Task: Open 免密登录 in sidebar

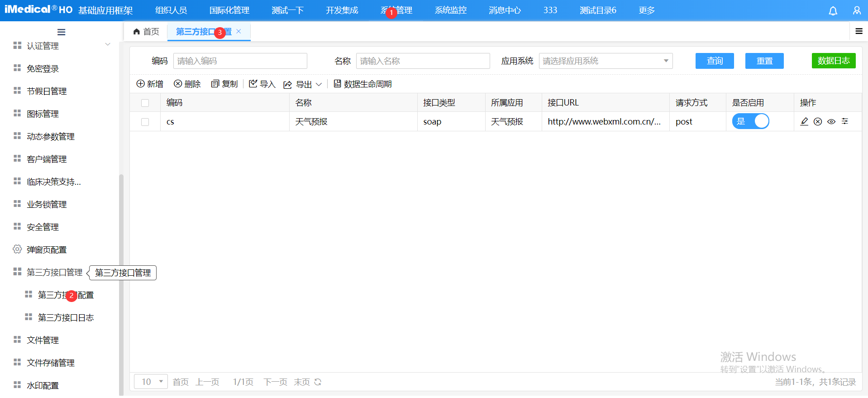Action: pos(43,68)
